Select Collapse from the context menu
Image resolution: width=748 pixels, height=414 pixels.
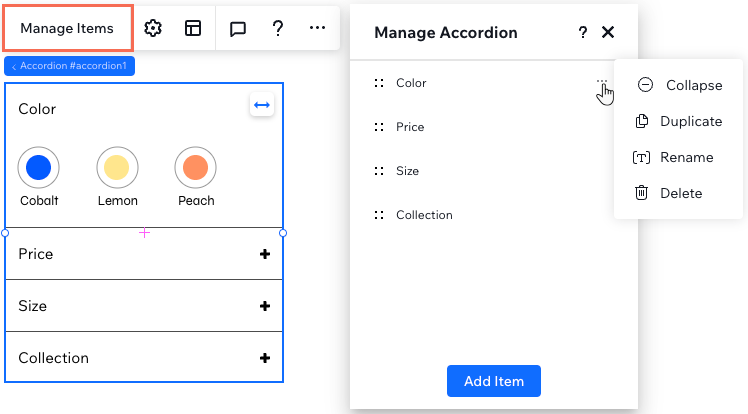click(680, 85)
